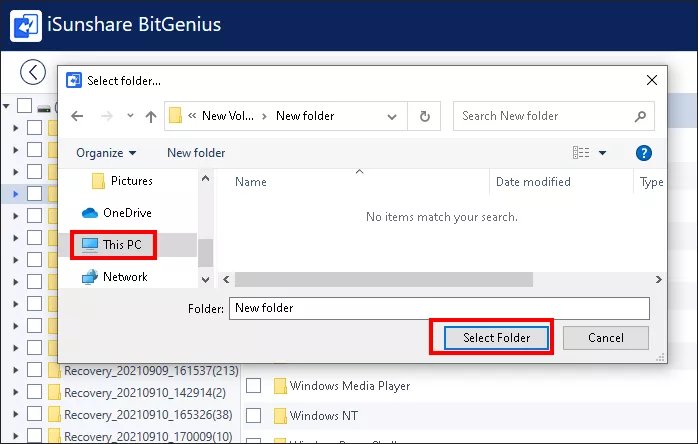Click the Type column header
The height and width of the screenshot is (444, 698).
(x=651, y=182)
